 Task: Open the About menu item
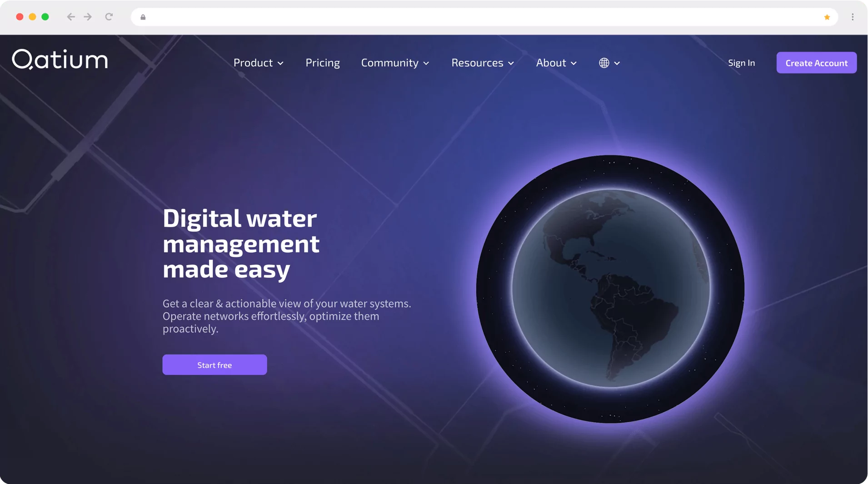(551, 63)
